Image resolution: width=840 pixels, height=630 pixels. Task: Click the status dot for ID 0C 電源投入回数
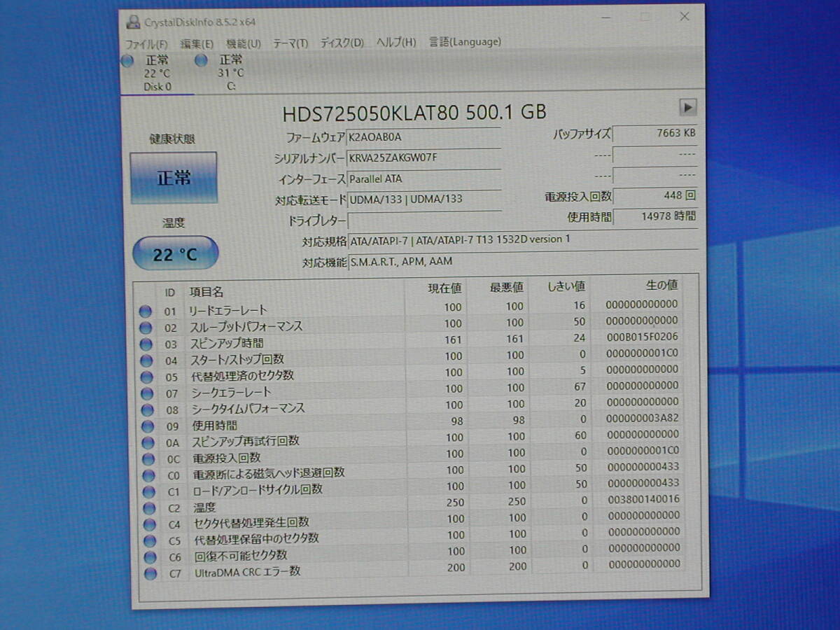(148, 459)
